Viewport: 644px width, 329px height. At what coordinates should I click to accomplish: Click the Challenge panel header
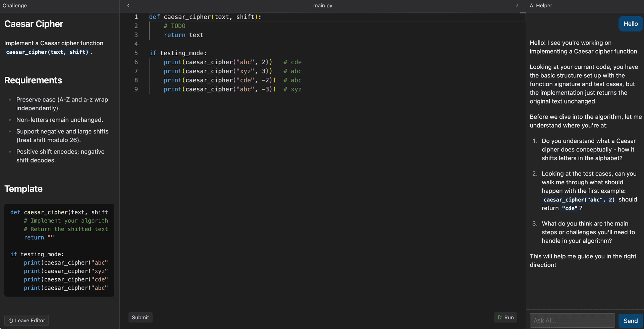coord(15,6)
